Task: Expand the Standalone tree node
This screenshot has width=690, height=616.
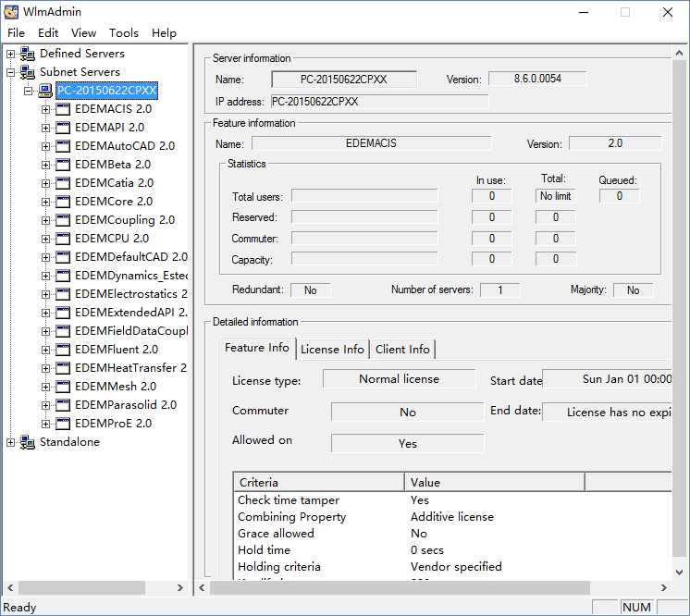Action: pyautogui.click(x=10, y=442)
